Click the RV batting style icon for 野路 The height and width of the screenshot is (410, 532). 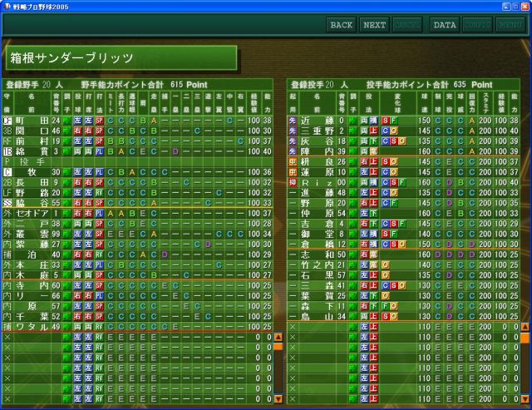99,193
